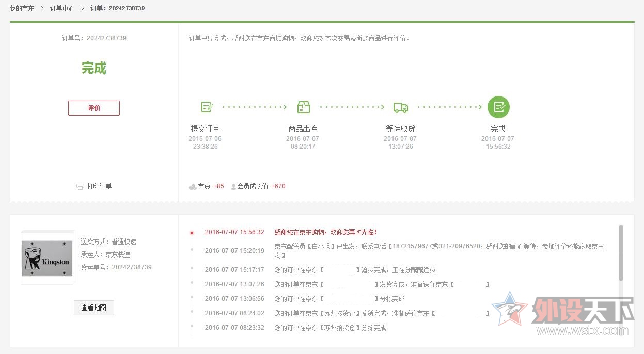This screenshot has height=354, width=644.
Task: Click the 感谢您在京东购物，欢迎您再次光临！ message
Action: 326,232
